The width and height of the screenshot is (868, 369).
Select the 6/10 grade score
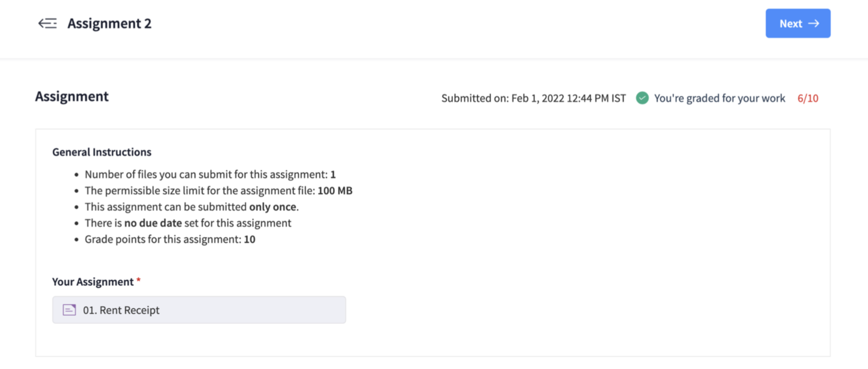807,98
